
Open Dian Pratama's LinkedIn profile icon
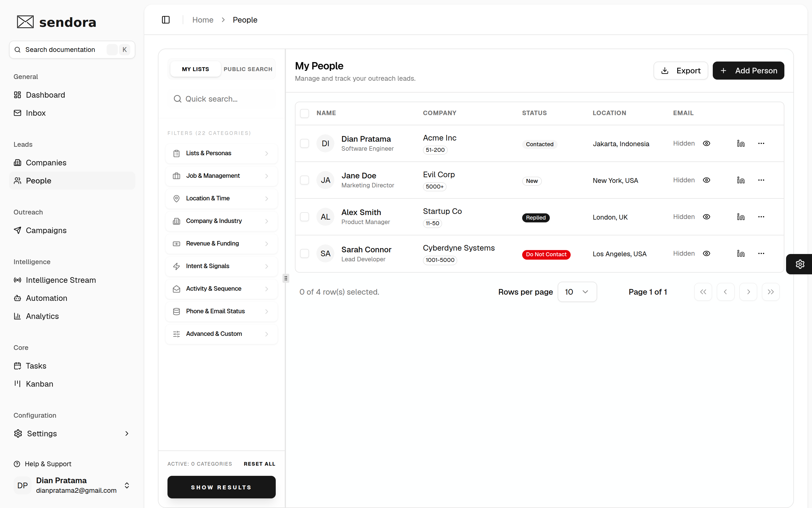741,143
